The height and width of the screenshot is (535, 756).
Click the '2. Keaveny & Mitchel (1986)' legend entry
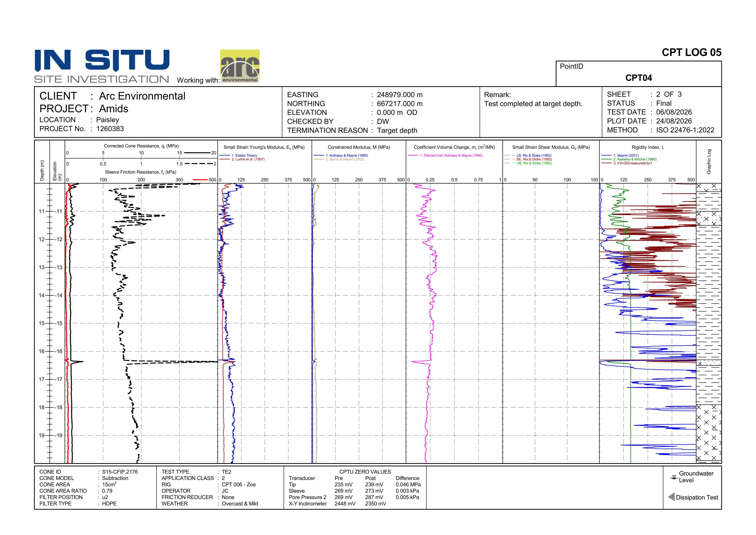(x=635, y=159)
